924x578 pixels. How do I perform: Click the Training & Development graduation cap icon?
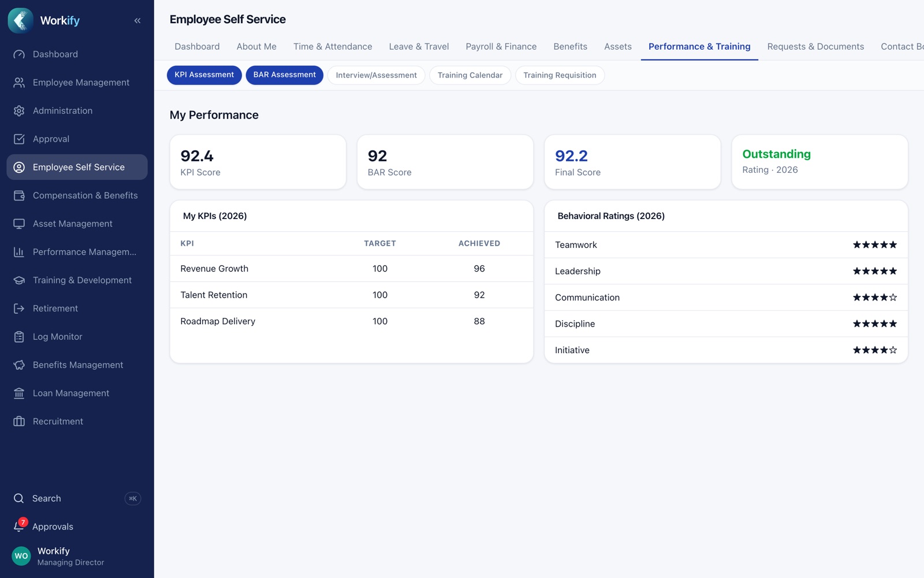[19, 280]
